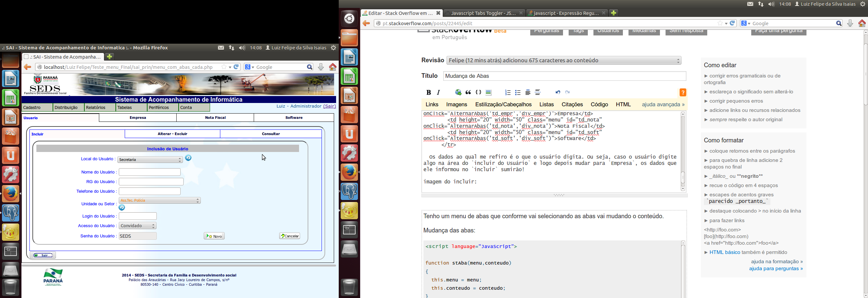The width and height of the screenshot is (868, 298).
Task: Format code sample with braces icon
Action: (x=478, y=92)
